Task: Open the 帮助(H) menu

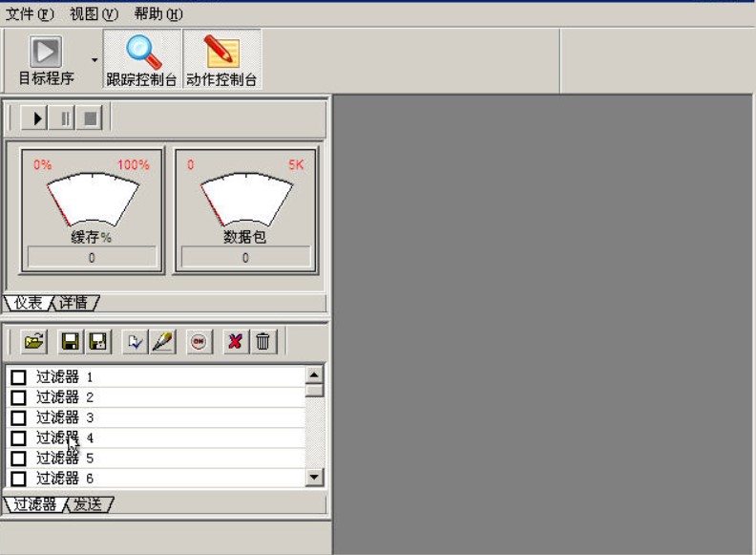Action: click(158, 14)
